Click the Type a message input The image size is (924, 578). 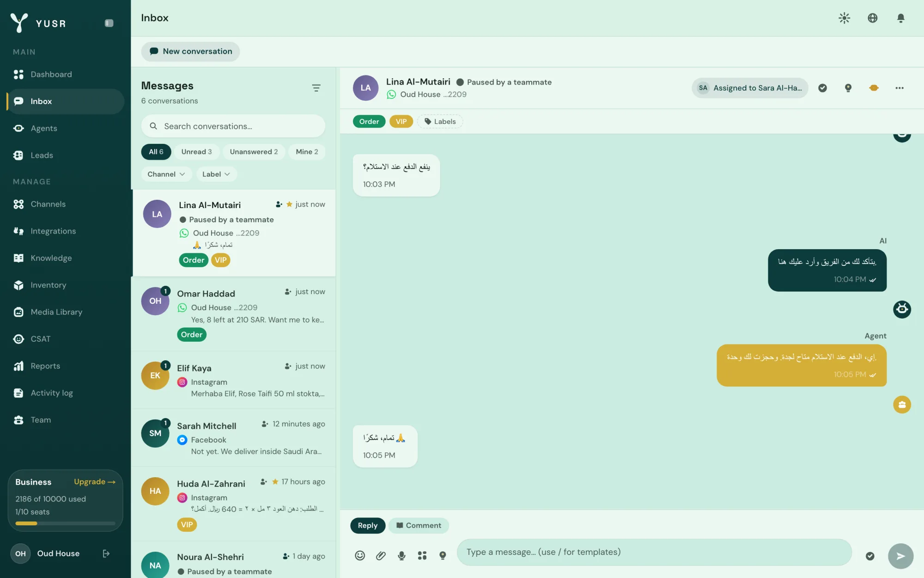654,552
